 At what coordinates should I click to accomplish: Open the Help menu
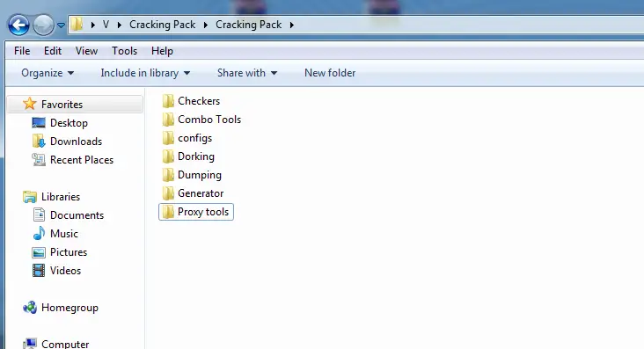[162, 51]
